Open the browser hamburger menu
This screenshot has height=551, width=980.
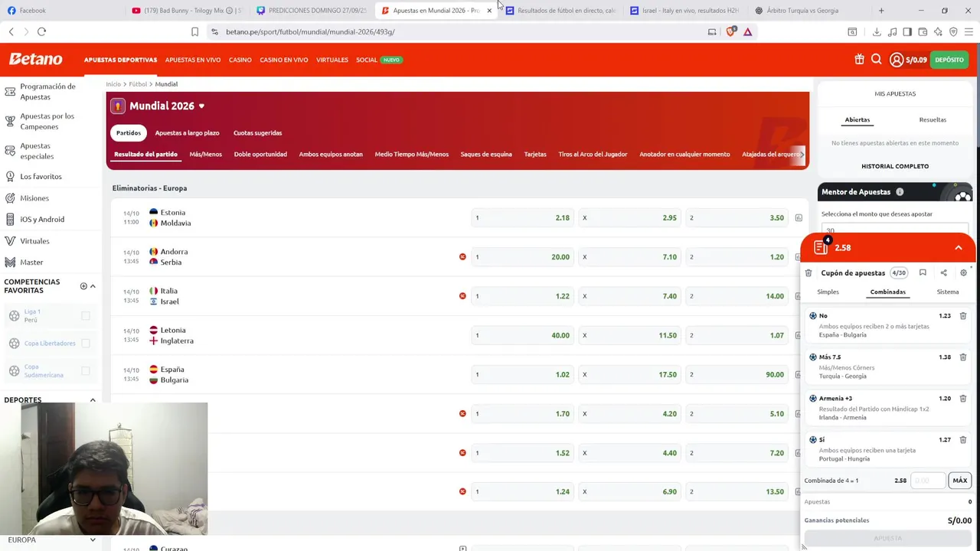[x=970, y=31]
